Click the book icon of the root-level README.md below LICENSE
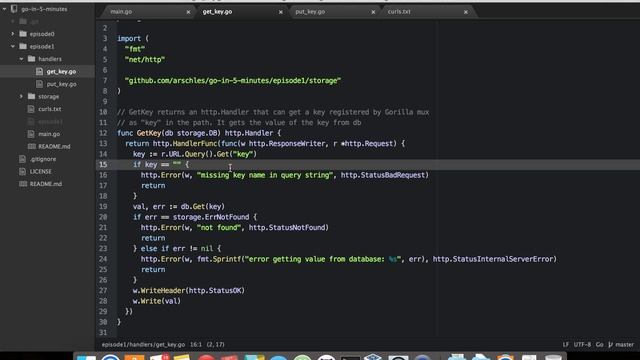Viewport: 640px width, 360px height. (23, 184)
